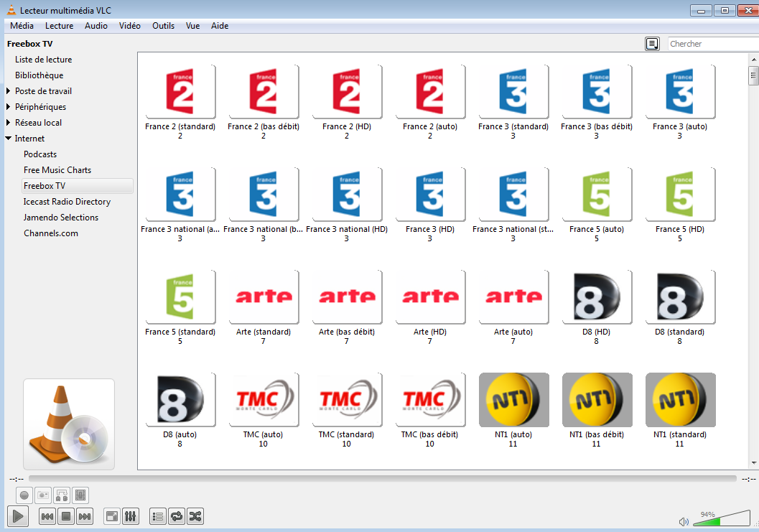759x532 pixels.
Task: Select Icecast Radio Directory in sidebar
Action: pos(67,202)
